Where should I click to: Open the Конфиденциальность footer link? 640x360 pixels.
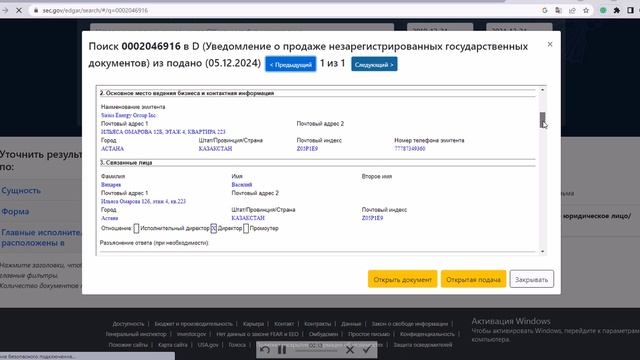coord(427,334)
